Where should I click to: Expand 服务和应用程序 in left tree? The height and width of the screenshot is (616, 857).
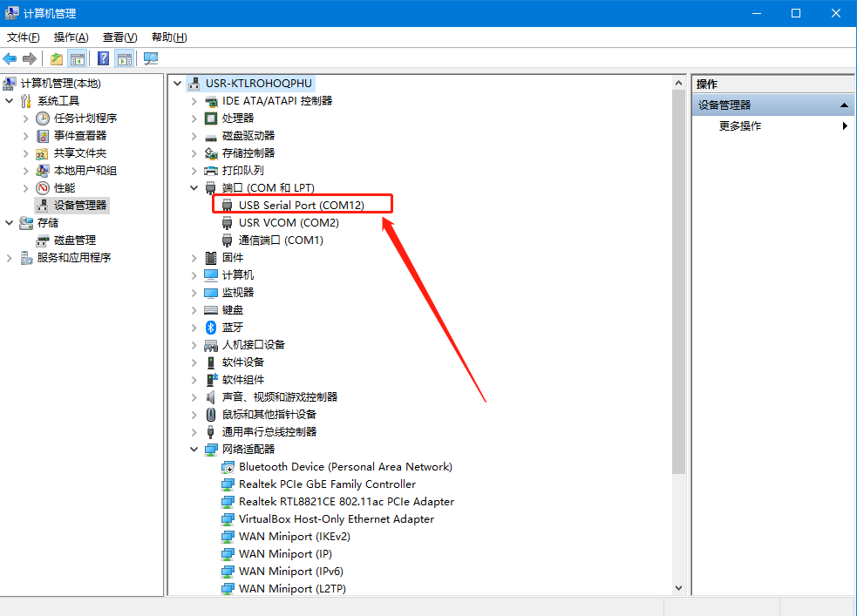coord(10,257)
